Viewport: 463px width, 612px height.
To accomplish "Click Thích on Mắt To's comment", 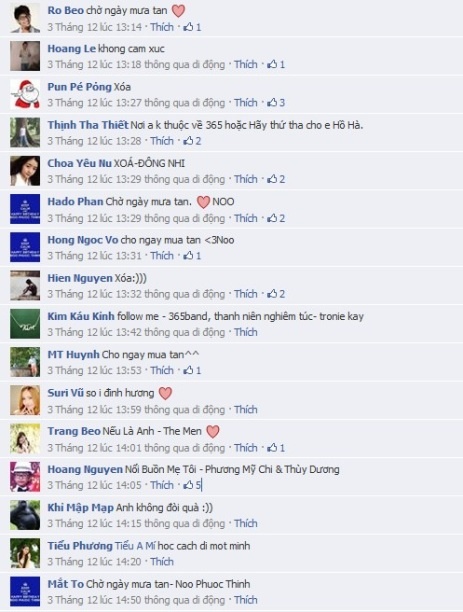I will (246, 600).
